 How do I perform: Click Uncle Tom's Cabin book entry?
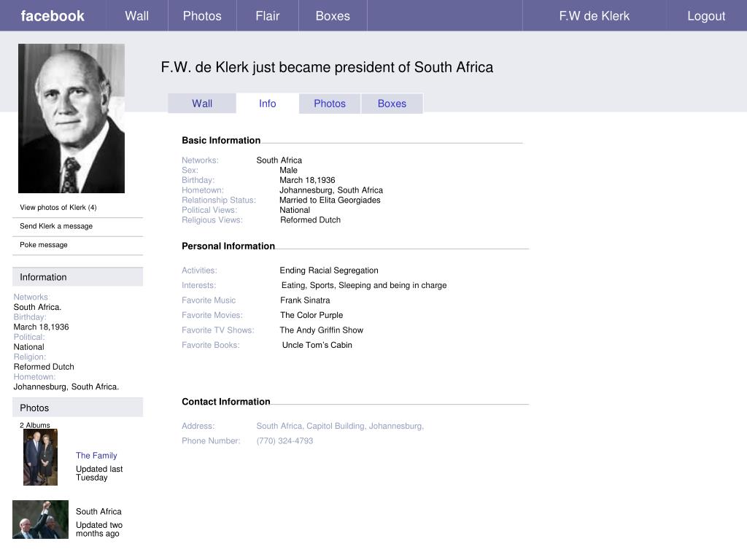317,345
